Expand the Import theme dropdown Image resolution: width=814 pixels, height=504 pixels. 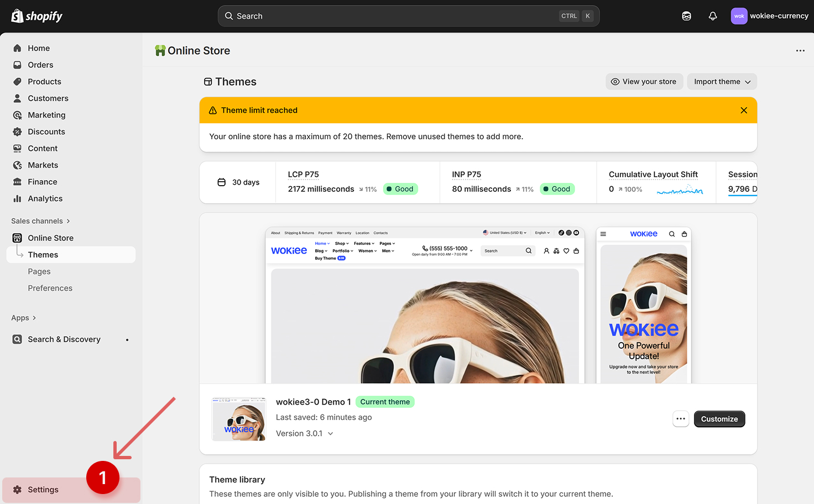pos(722,82)
